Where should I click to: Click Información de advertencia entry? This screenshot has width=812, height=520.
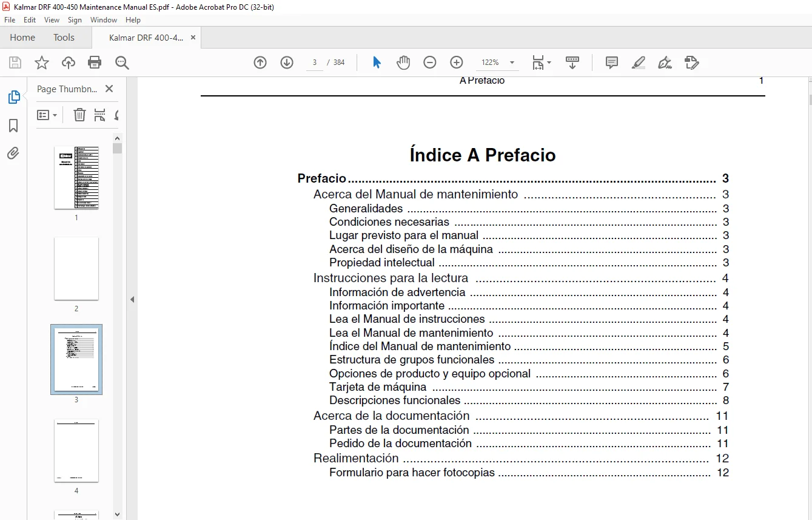529,292
